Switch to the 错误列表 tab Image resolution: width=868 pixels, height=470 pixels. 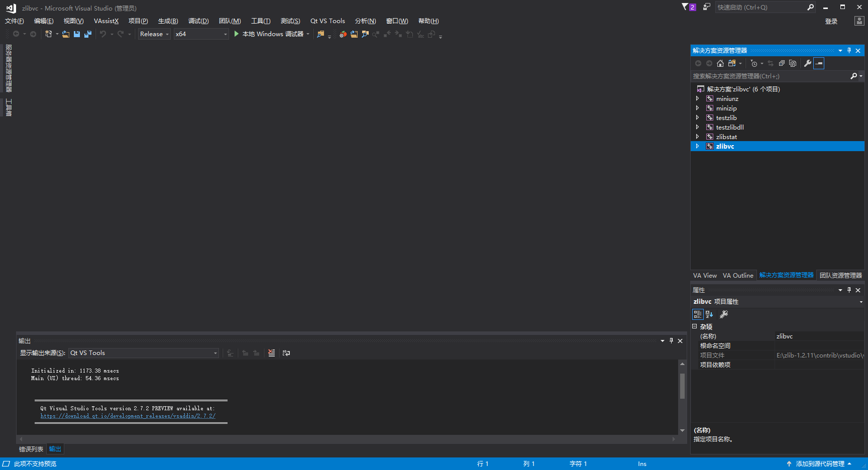pos(31,449)
